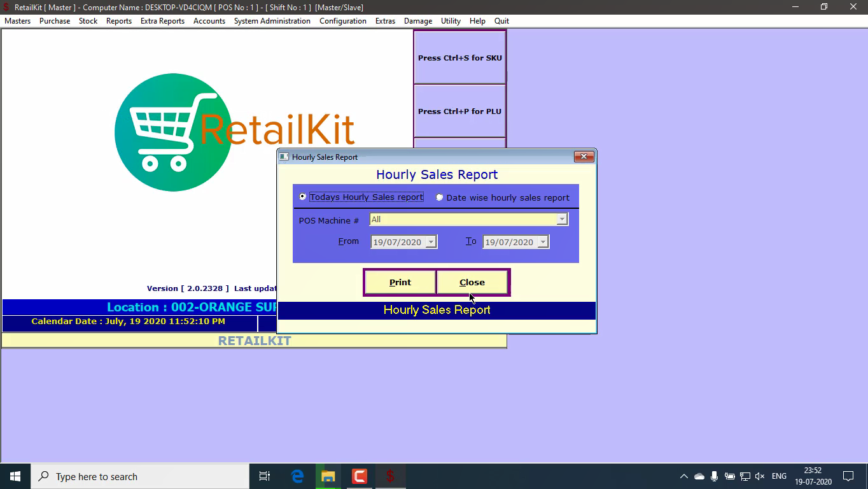Viewport: 868px width, 489px height.
Task: Open Task View on the taskbar
Action: click(265, 476)
